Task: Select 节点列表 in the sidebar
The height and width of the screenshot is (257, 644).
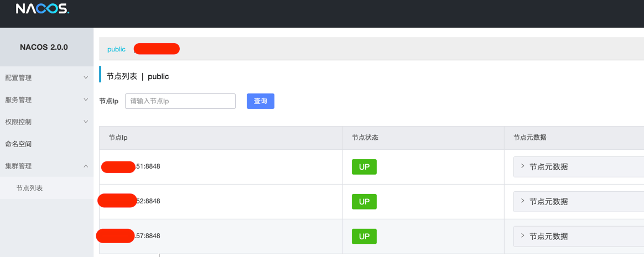Action: [29, 188]
